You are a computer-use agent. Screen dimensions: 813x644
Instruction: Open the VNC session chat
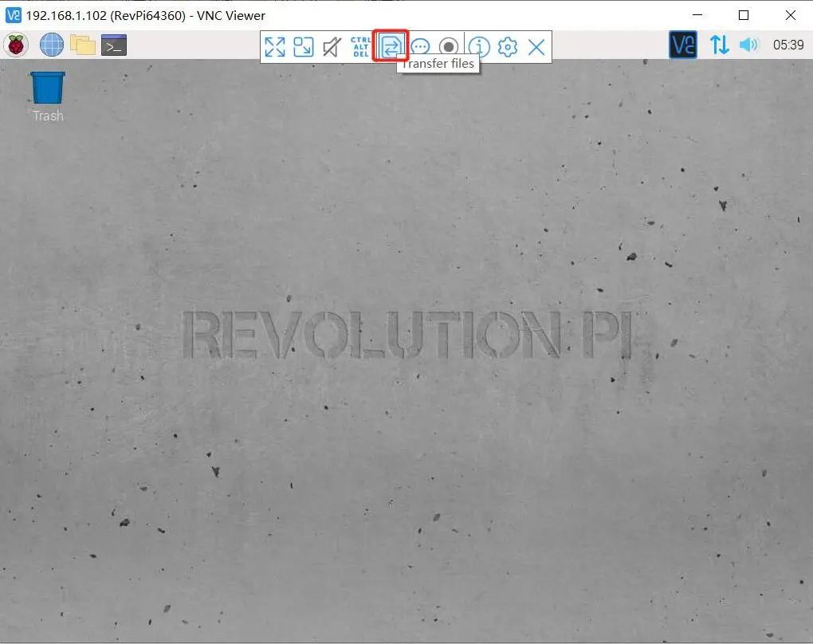point(421,46)
